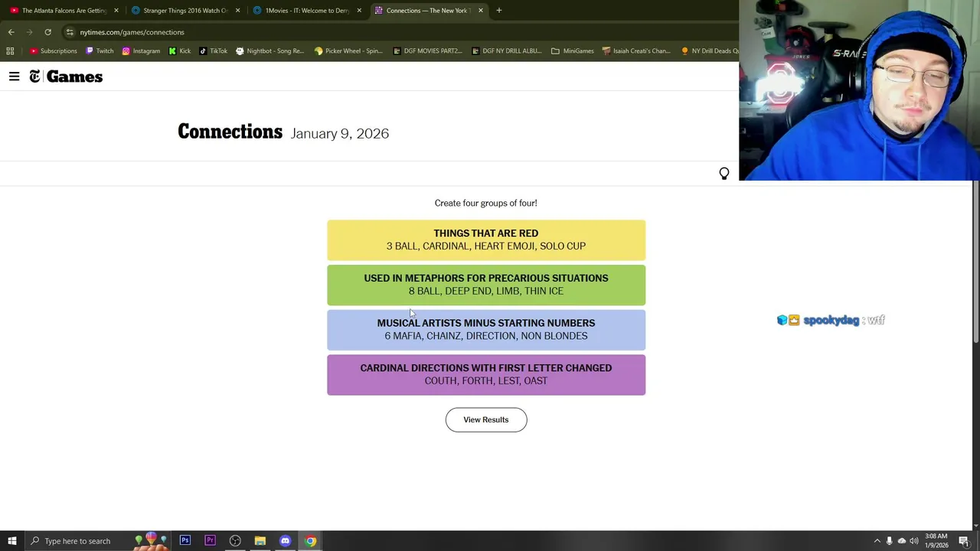Viewport: 980px width, 551px height.
Task: Open the notification center icon
Action: click(964, 541)
